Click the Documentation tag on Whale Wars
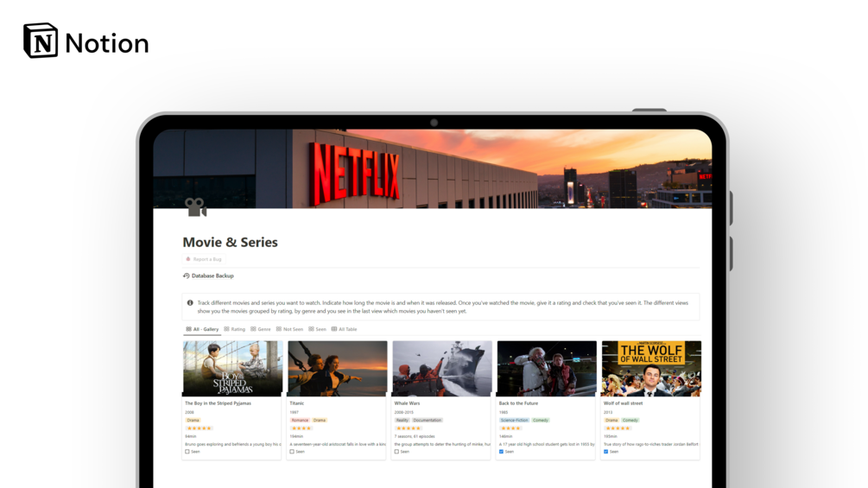868x488 pixels. 428,421
